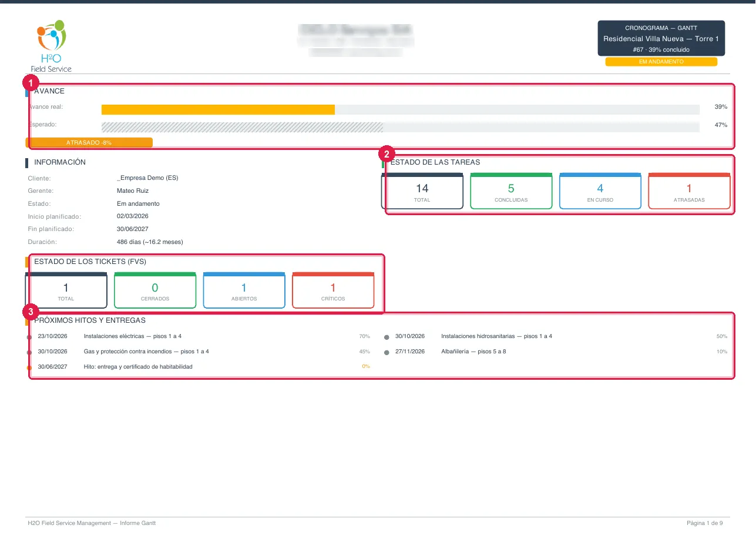This screenshot has width=756, height=535.
Task: Click the manager name Mateo Ruiz
Action: coord(133,191)
